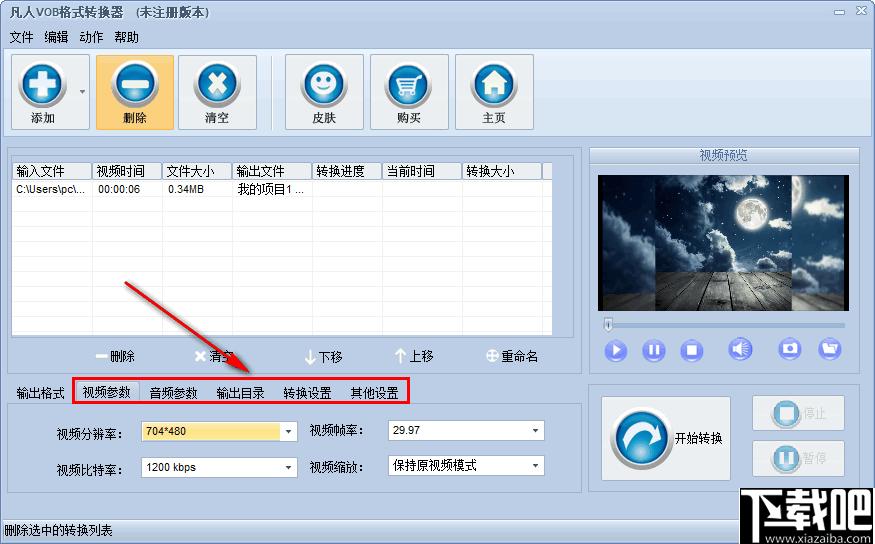The image size is (875, 544).
Task: Open the 其他设置 tab
Action: click(374, 393)
